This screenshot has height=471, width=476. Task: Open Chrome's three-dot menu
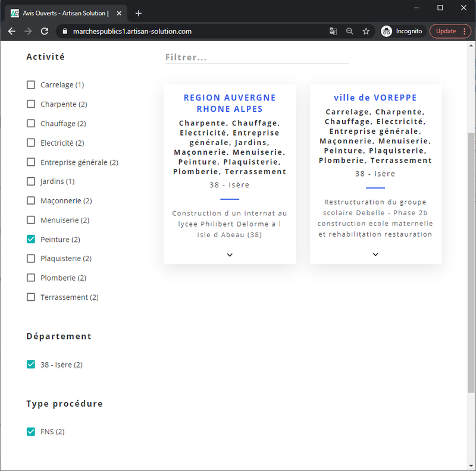coord(465,32)
